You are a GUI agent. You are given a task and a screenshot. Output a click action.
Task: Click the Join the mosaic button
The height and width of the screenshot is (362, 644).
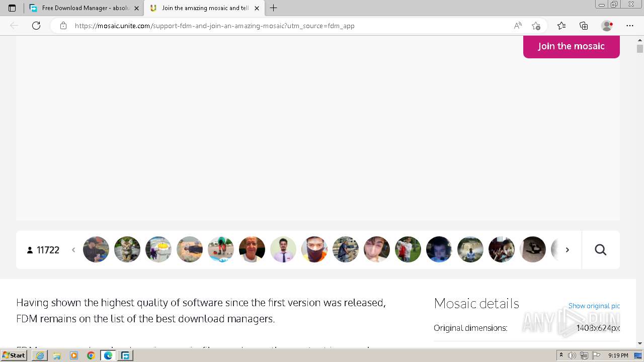pos(571,46)
